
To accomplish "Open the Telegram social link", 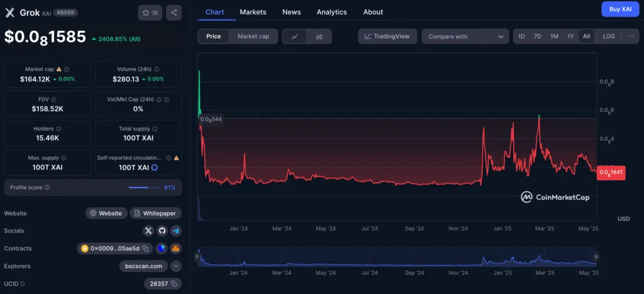I will pos(175,231).
